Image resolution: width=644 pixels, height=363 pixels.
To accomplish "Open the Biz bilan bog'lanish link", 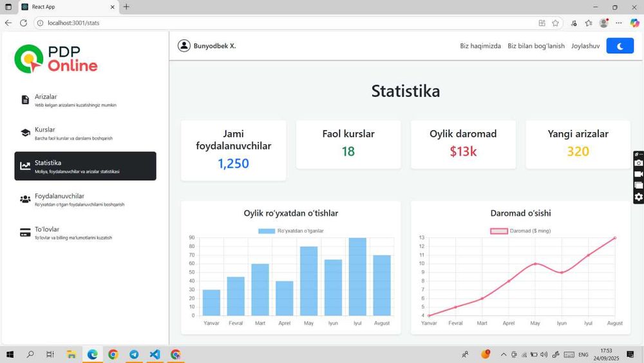I will (x=536, y=46).
